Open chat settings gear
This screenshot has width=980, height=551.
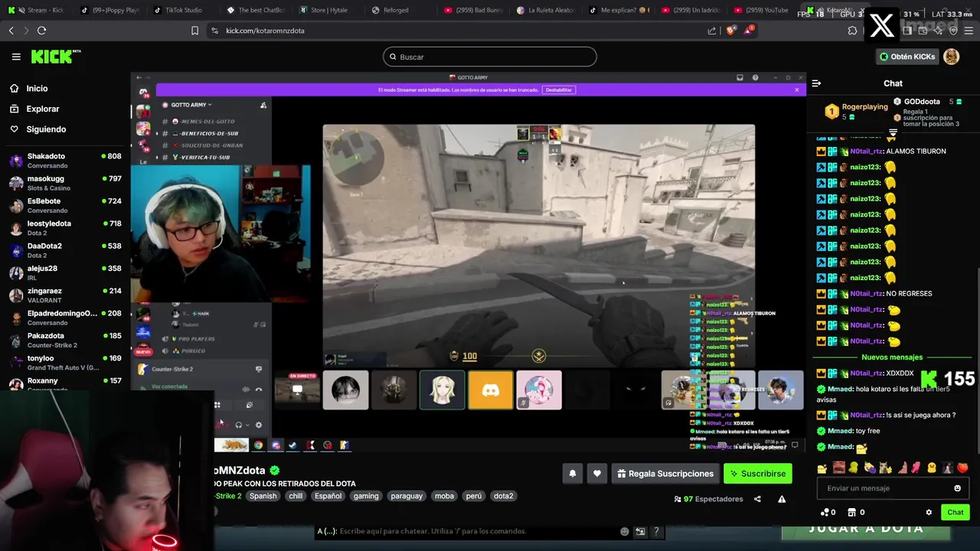point(929,513)
